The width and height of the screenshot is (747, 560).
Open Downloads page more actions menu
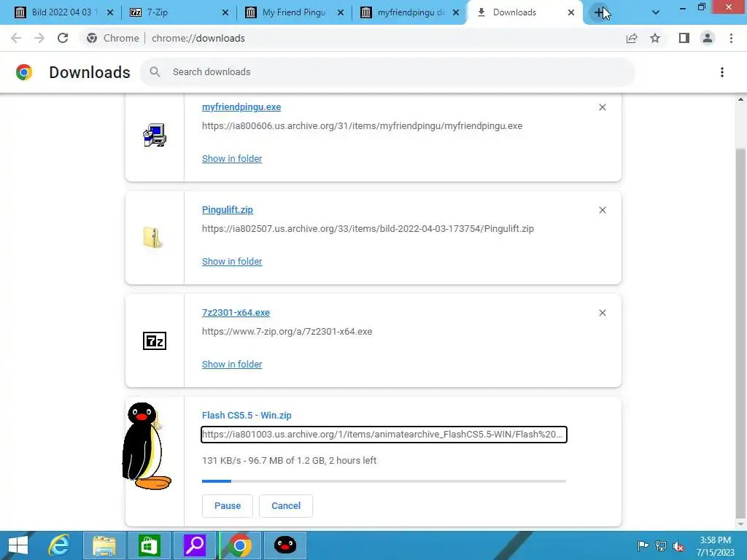coord(721,72)
